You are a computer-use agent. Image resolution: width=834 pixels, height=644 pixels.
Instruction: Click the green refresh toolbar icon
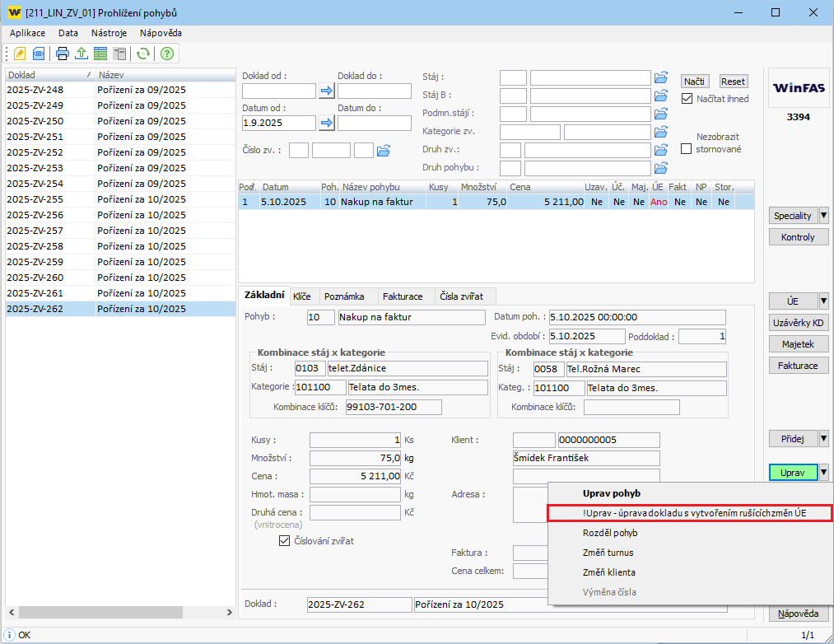click(x=143, y=54)
